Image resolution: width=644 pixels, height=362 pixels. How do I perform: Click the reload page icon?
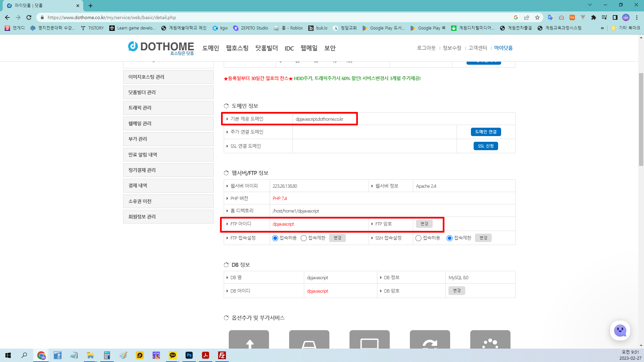tap(29, 17)
